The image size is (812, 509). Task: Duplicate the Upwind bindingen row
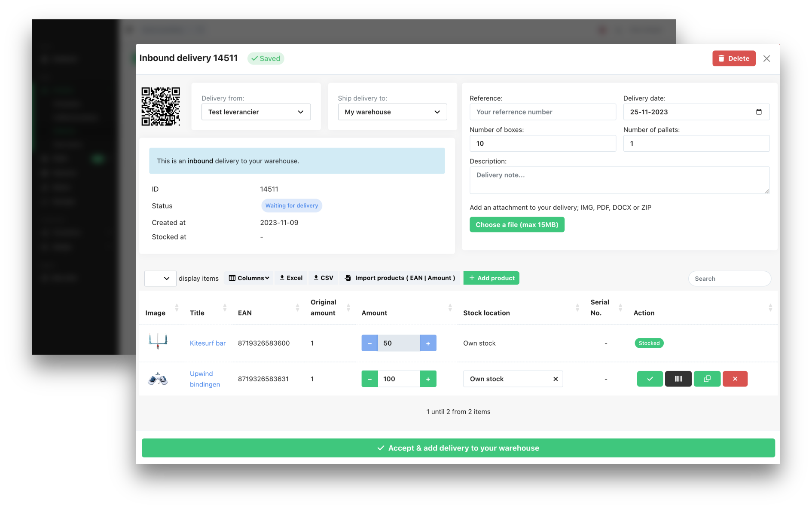(707, 379)
